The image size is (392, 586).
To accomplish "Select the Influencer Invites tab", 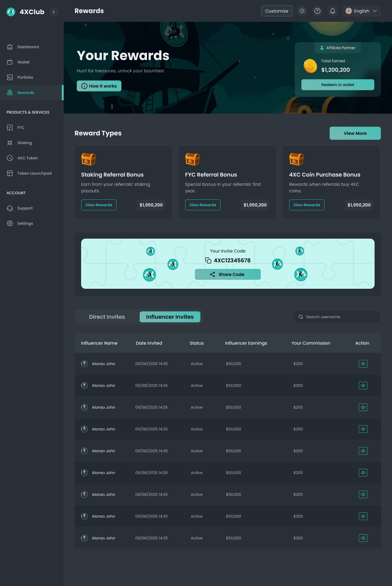I will coord(170,317).
